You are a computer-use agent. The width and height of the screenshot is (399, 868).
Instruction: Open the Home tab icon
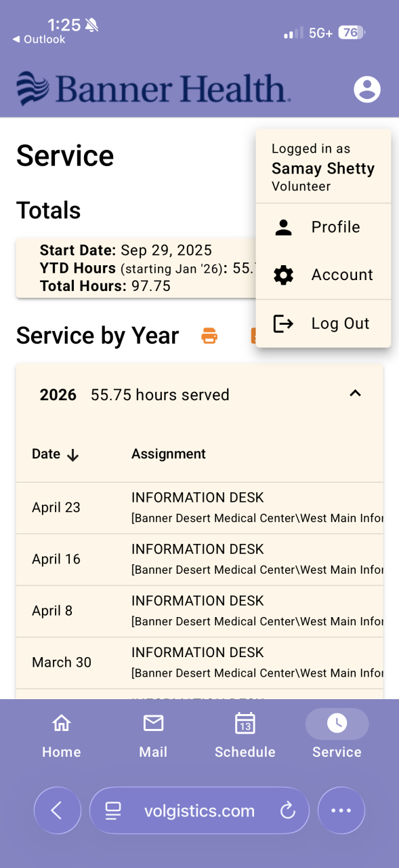pos(61,724)
